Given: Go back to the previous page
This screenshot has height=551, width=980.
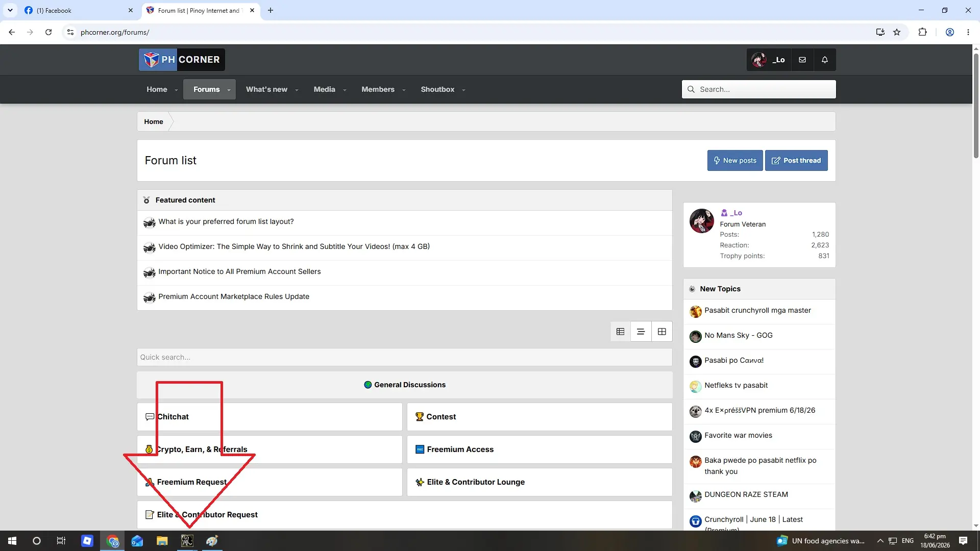Looking at the screenshot, I should tap(12, 32).
